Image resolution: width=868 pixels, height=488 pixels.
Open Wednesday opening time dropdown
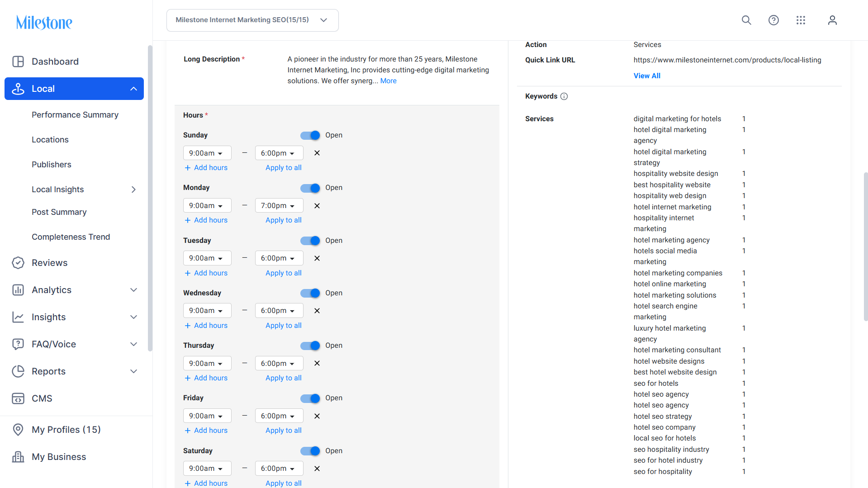[207, 311]
